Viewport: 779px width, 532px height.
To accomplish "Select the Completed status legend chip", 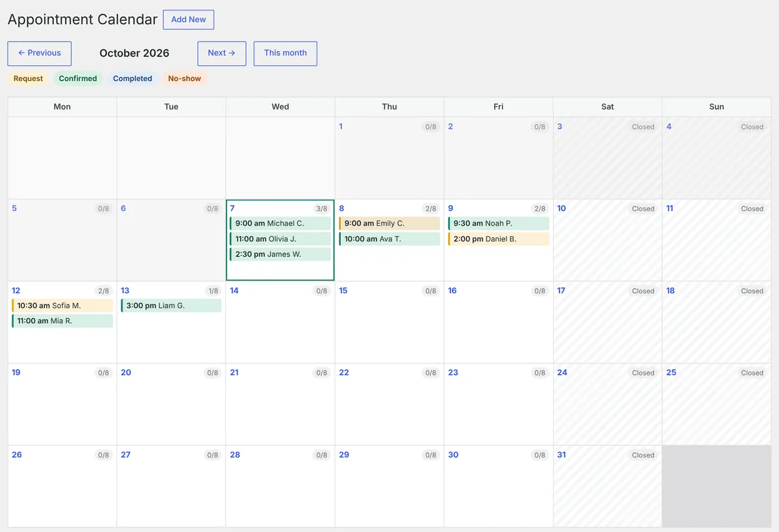I will 132,79.
